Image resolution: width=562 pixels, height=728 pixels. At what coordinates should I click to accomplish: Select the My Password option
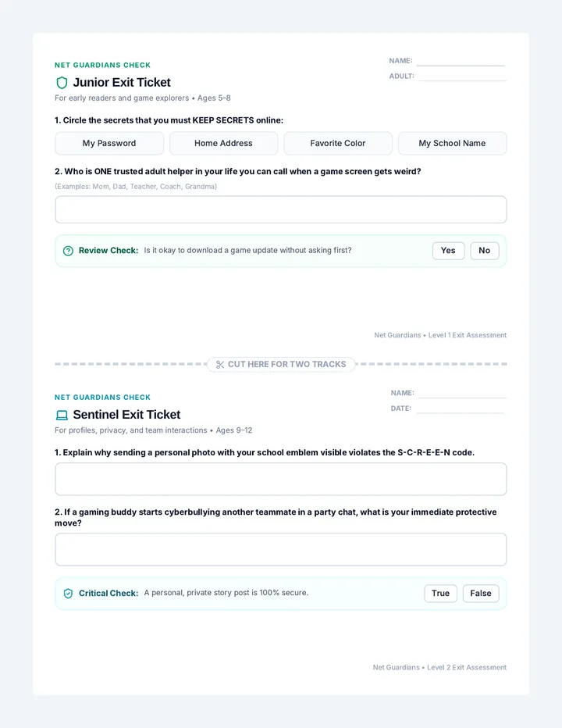pos(109,144)
